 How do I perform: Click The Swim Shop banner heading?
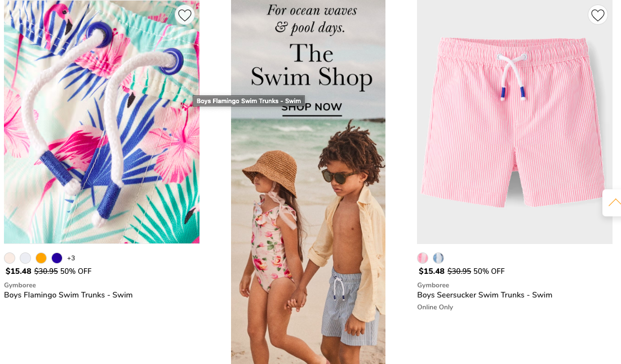[x=312, y=65]
